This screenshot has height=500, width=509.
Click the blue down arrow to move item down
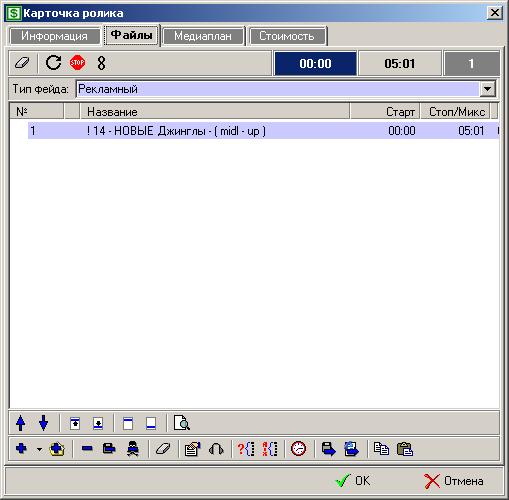(x=44, y=423)
